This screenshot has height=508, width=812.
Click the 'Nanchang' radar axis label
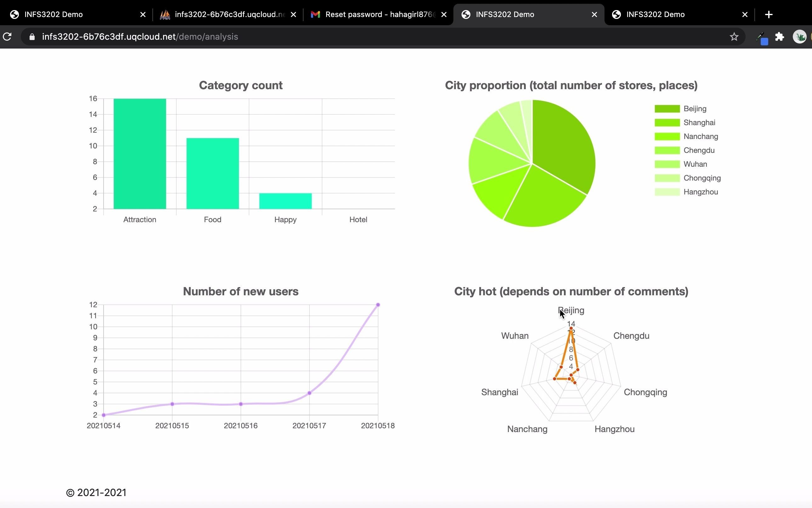[x=527, y=429]
